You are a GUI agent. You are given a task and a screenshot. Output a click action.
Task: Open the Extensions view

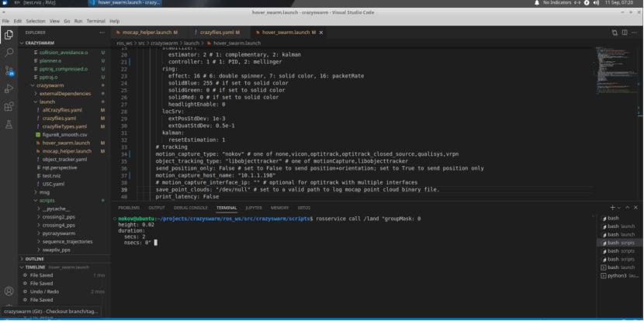click(9, 107)
